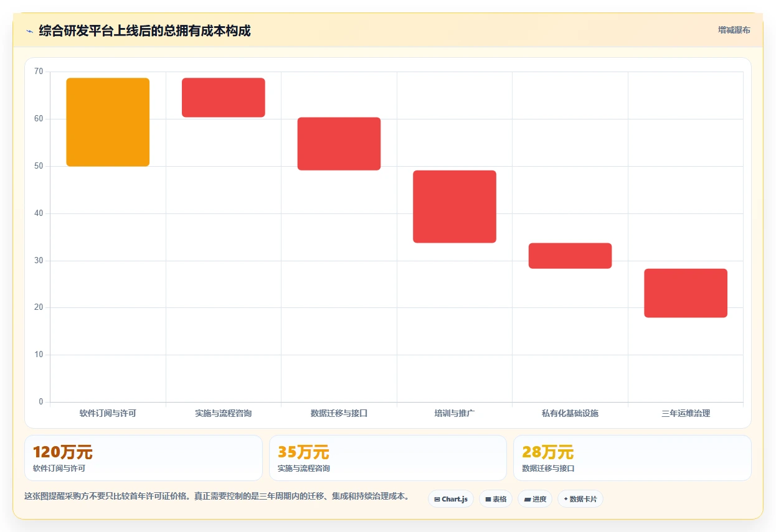Click the red 三年运维治理 bar
776x532 pixels.
(x=686, y=293)
